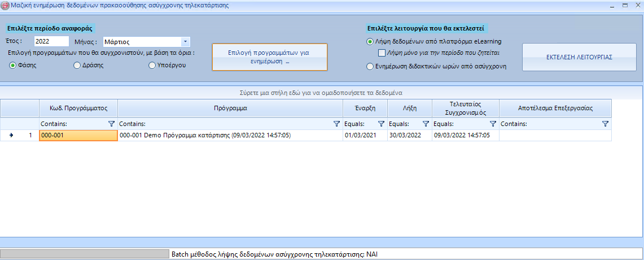
Task: Enable Λήψη μόνο για την περίοδο checkbox
Action: 381,53
